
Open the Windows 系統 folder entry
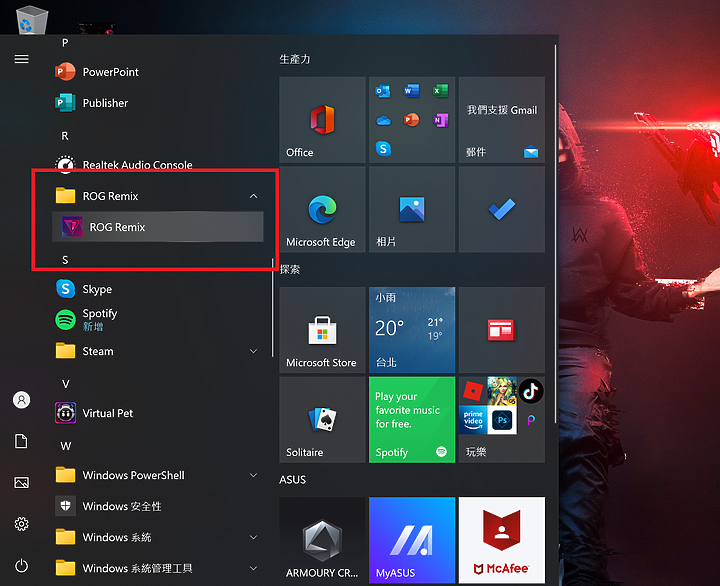[x=158, y=537]
